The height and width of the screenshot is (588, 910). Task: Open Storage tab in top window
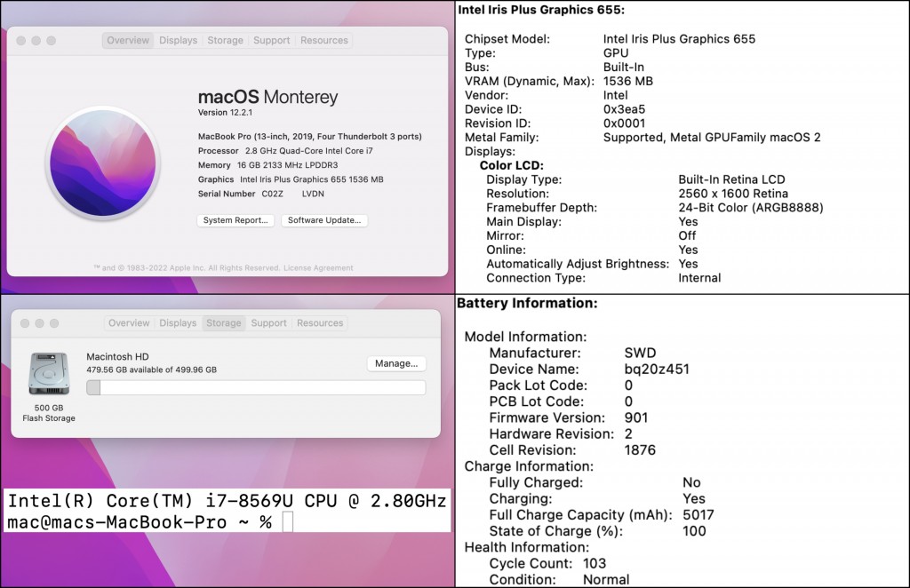pos(225,40)
